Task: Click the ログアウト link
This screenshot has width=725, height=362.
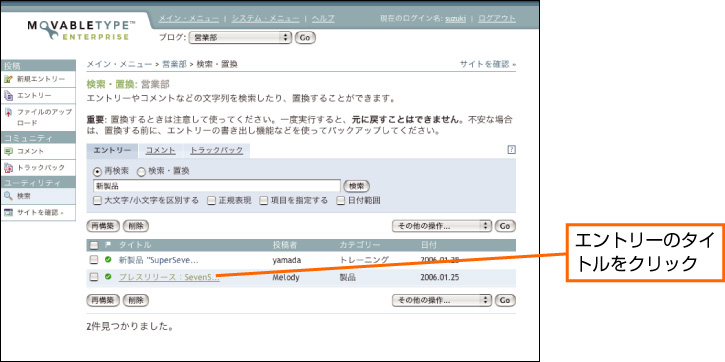Action: [x=497, y=18]
